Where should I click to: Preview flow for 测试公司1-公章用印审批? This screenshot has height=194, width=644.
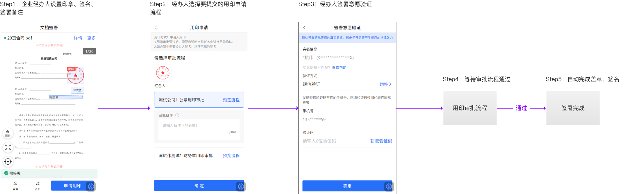231,100
